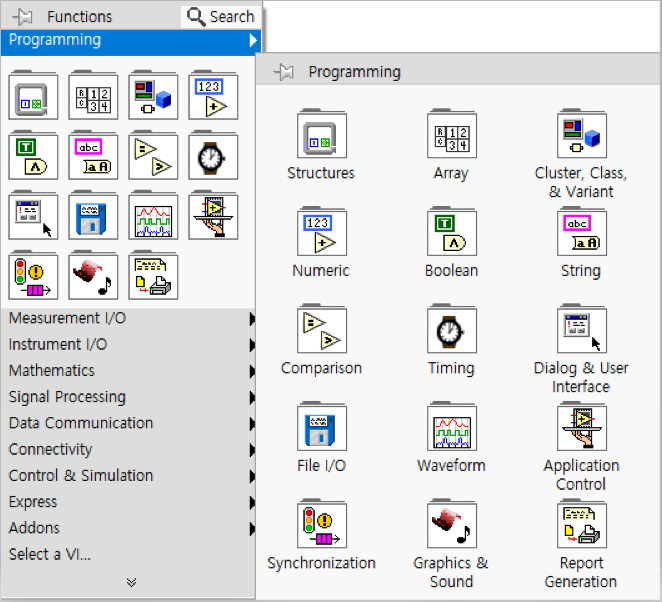
Task: Click unlabeled String abc icon in Functions palette
Action: (93, 155)
